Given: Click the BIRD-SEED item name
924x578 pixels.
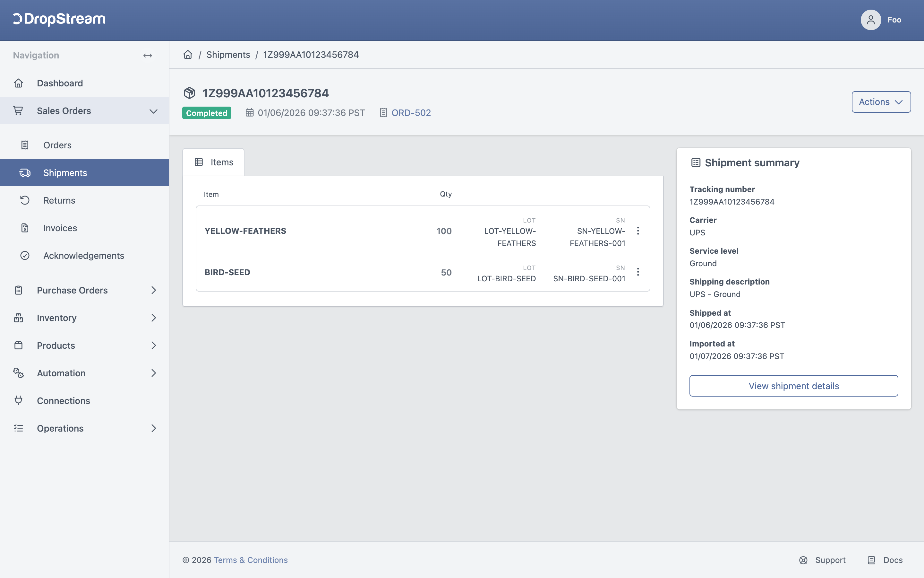Looking at the screenshot, I should click(x=227, y=272).
